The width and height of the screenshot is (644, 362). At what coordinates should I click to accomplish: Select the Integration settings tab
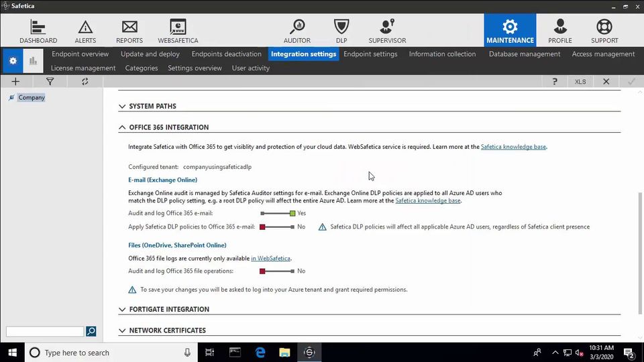pos(303,54)
